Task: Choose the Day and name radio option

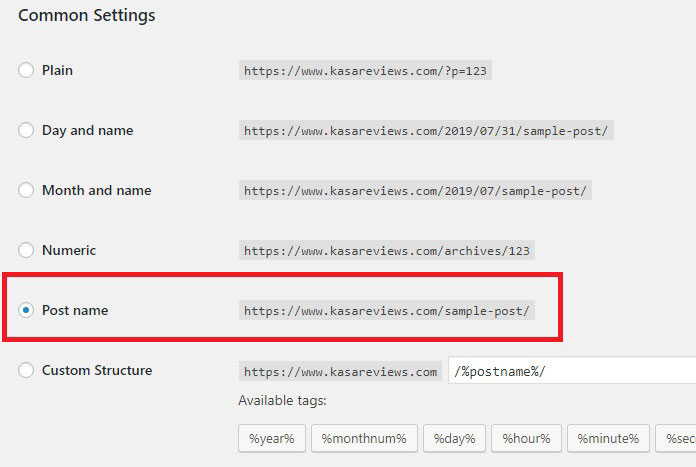Action: [26, 131]
